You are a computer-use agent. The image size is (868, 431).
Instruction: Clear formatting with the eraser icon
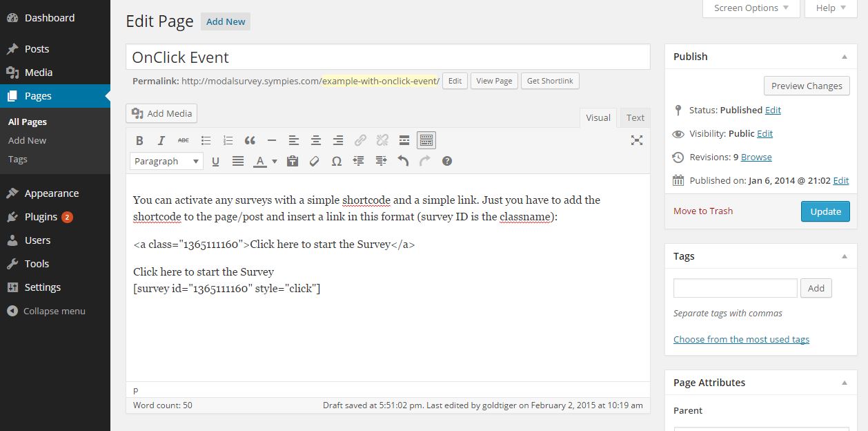point(315,161)
